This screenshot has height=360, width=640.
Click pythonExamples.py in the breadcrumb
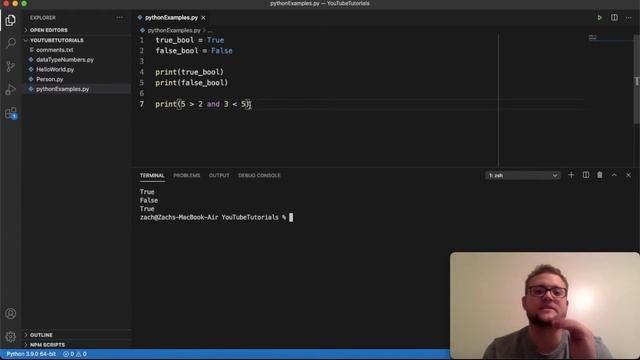tap(174, 31)
